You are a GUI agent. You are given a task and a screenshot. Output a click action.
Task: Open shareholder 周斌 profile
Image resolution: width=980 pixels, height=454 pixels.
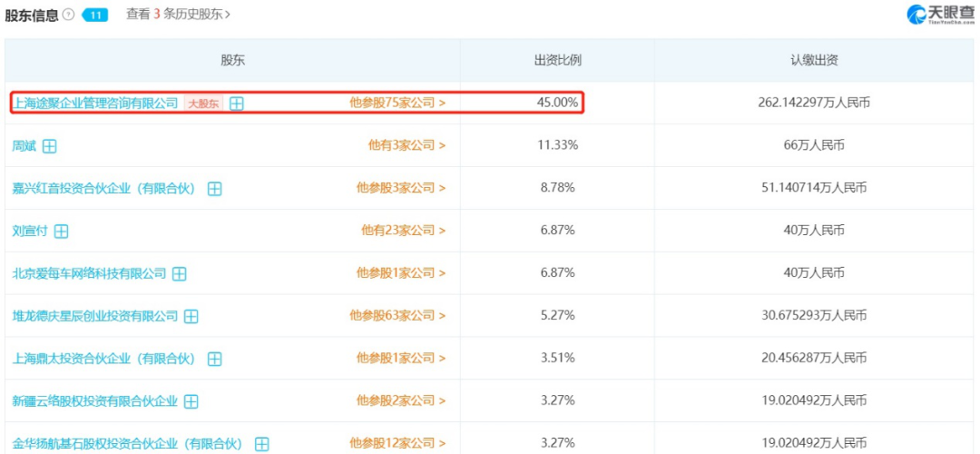pos(24,145)
